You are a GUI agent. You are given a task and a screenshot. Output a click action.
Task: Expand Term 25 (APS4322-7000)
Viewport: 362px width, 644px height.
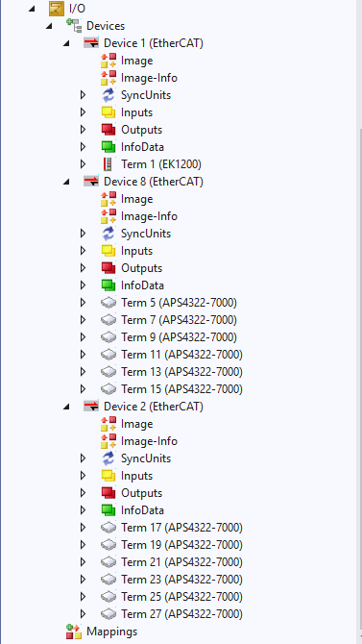coord(83,596)
